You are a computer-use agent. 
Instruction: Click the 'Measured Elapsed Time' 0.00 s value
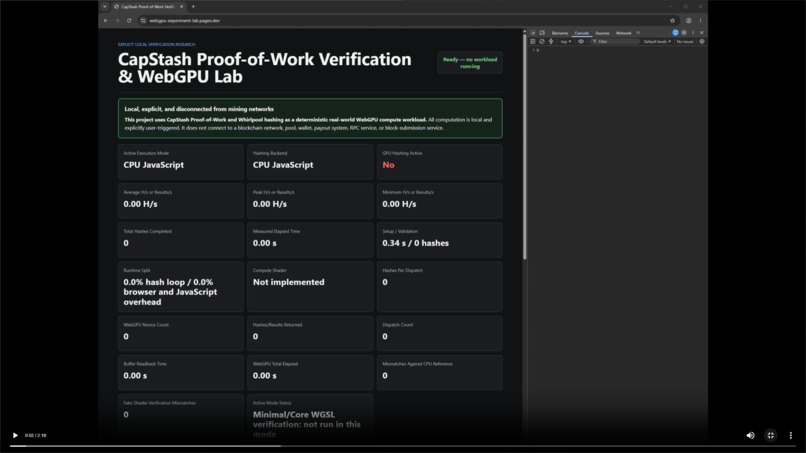265,243
